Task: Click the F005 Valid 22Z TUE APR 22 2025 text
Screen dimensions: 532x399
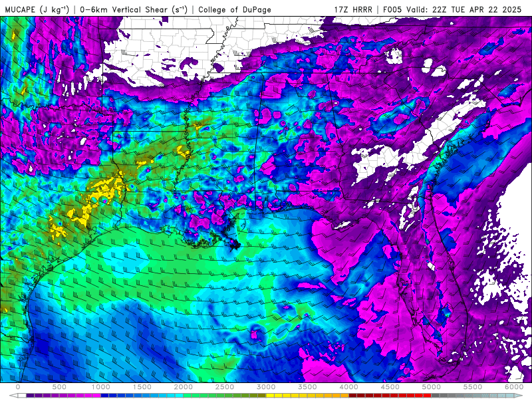Action: pos(452,9)
